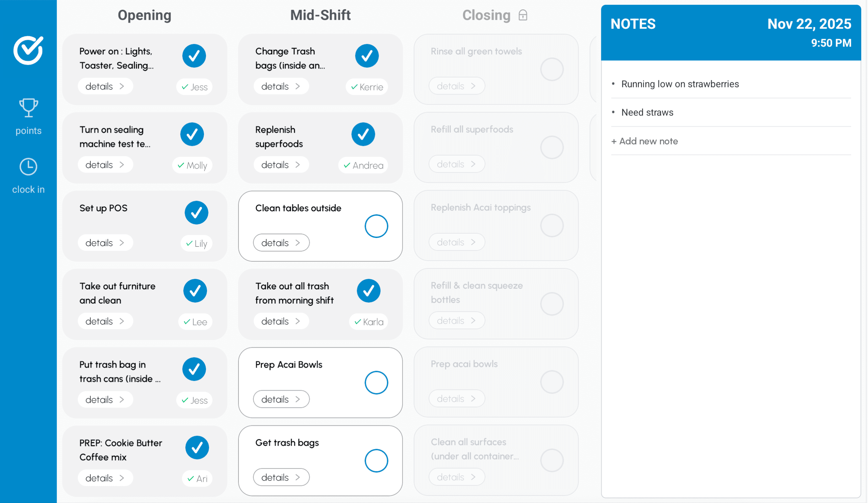868x503 pixels.
Task: Click Jess's completion badge on Power on task
Action: click(194, 87)
